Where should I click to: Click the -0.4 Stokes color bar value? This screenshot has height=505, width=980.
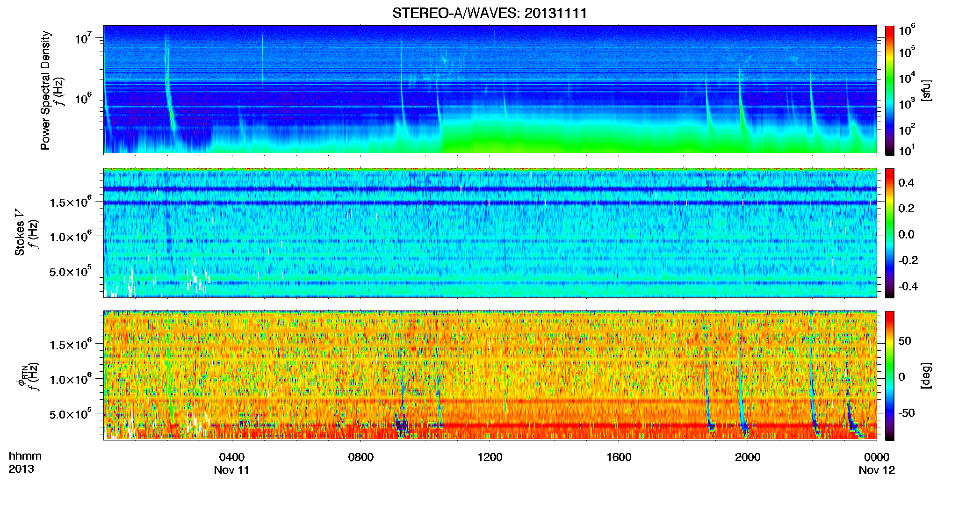pyautogui.click(x=908, y=286)
